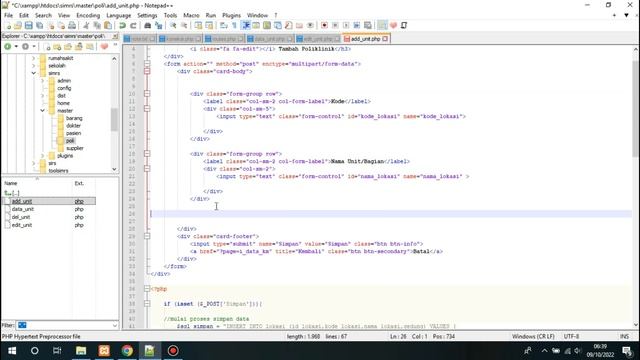Click the green button in the Explorer panel

7,47
